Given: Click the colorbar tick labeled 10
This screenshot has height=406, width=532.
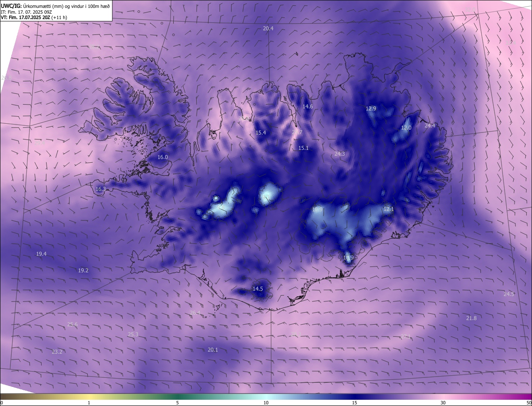Looking at the screenshot, I should (266, 403).
